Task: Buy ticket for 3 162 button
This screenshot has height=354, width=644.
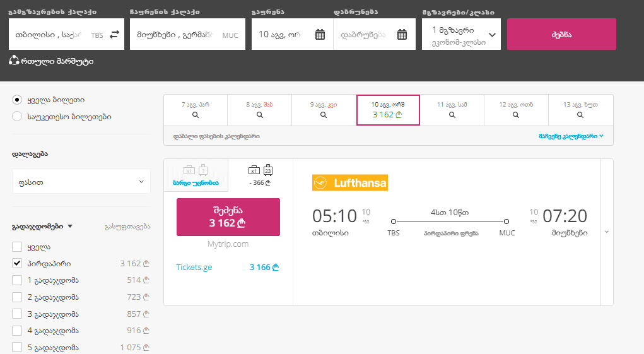Action: click(x=228, y=217)
